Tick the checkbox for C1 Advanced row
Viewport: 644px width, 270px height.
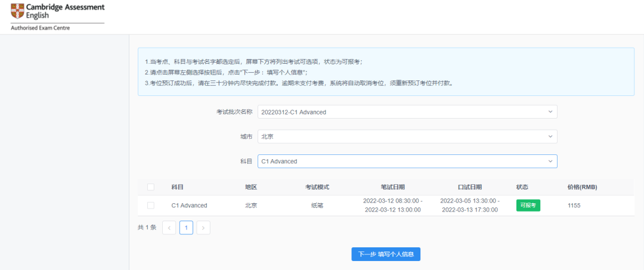(x=151, y=206)
